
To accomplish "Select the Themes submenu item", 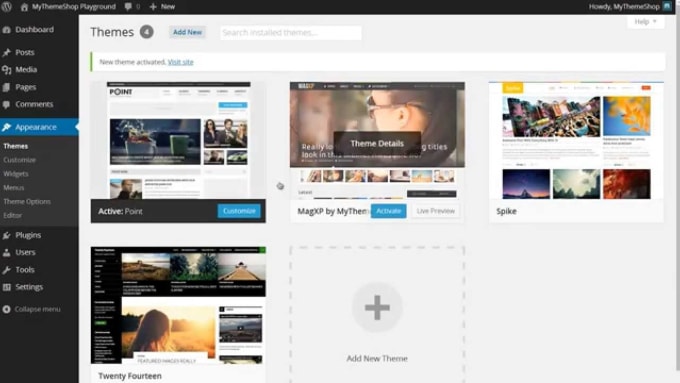I will pos(16,146).
